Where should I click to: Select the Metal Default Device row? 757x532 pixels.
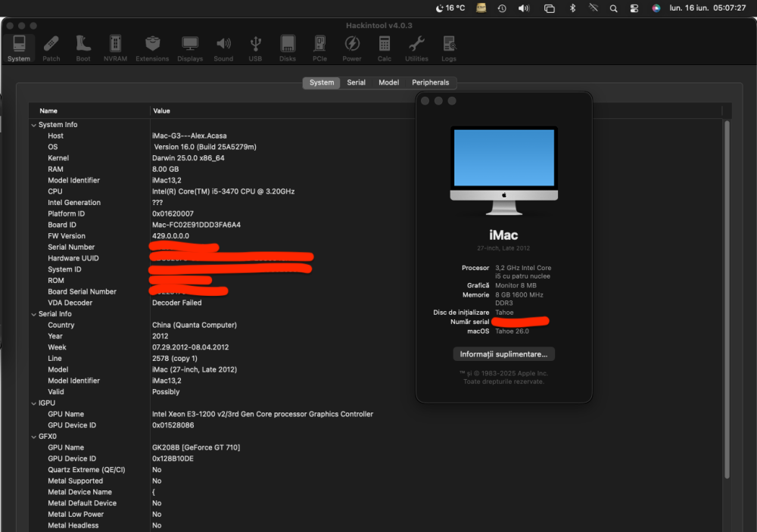pos(375,503)
